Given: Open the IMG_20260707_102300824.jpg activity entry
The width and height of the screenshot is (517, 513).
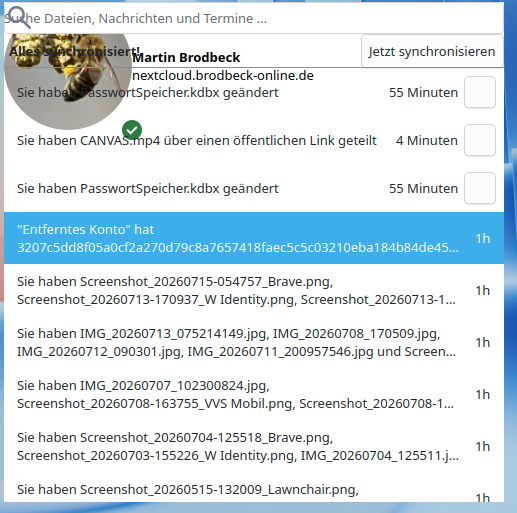Looking at the screenshot, I should (254, 394).
